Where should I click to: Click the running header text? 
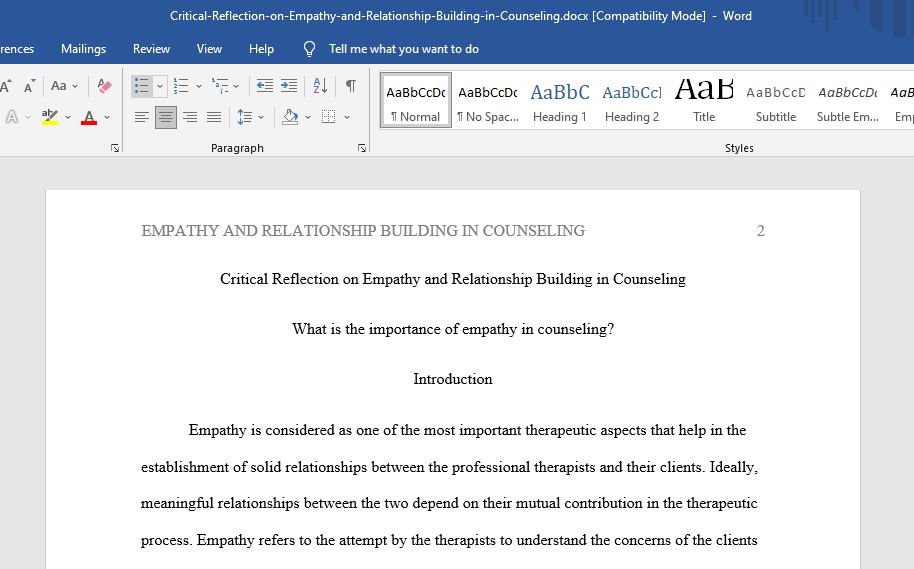363,231
